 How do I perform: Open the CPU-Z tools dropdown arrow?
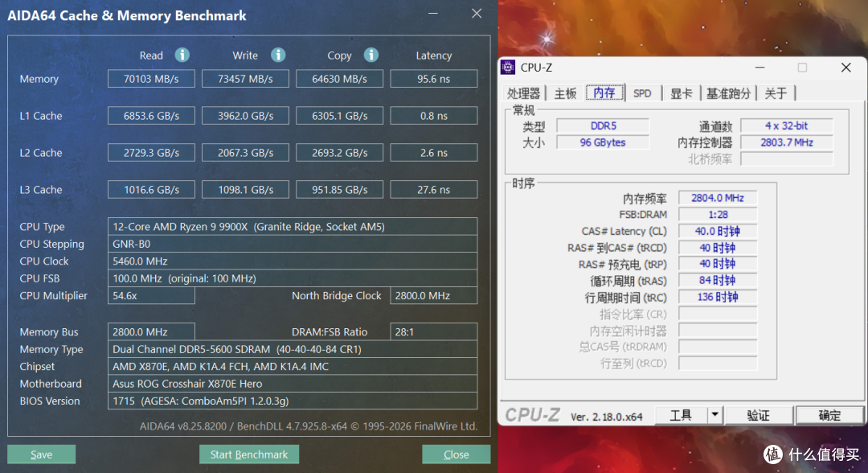714,415
